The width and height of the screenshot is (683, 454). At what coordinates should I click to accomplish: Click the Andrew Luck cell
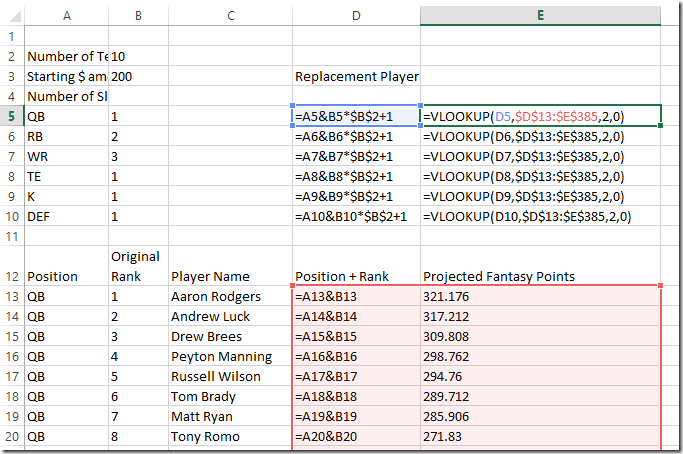point(230,316)
